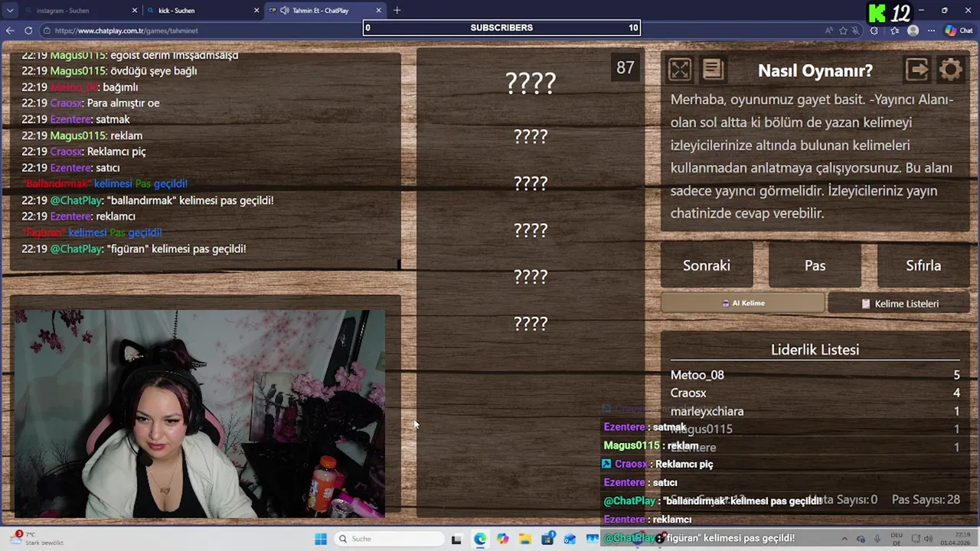This screenshot has width=980, height=551.
Task: Open Kelime Listeleri word lists
Action: 899,304
